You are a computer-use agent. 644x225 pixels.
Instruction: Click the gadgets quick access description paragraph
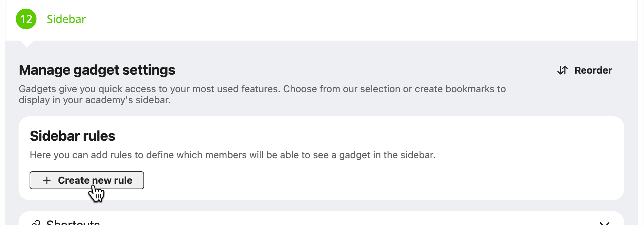point(262,94)
